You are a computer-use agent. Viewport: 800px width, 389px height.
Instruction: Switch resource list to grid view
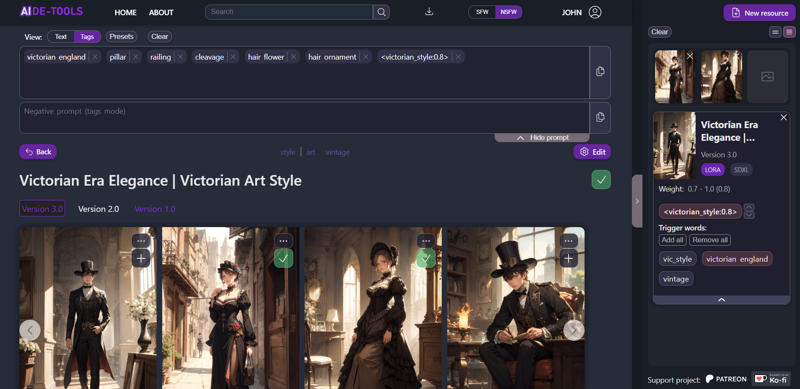click(789, 32)
